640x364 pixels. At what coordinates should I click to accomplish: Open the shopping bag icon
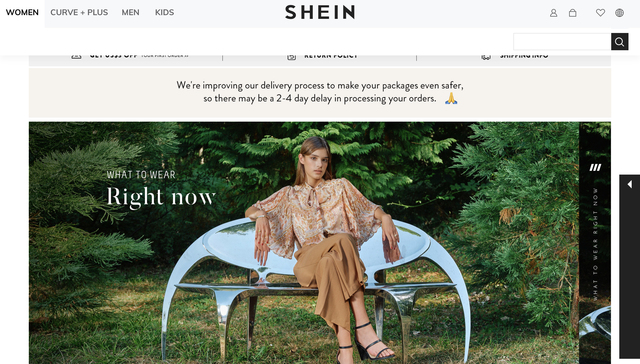pyautogui.click(x=573, y=13)
